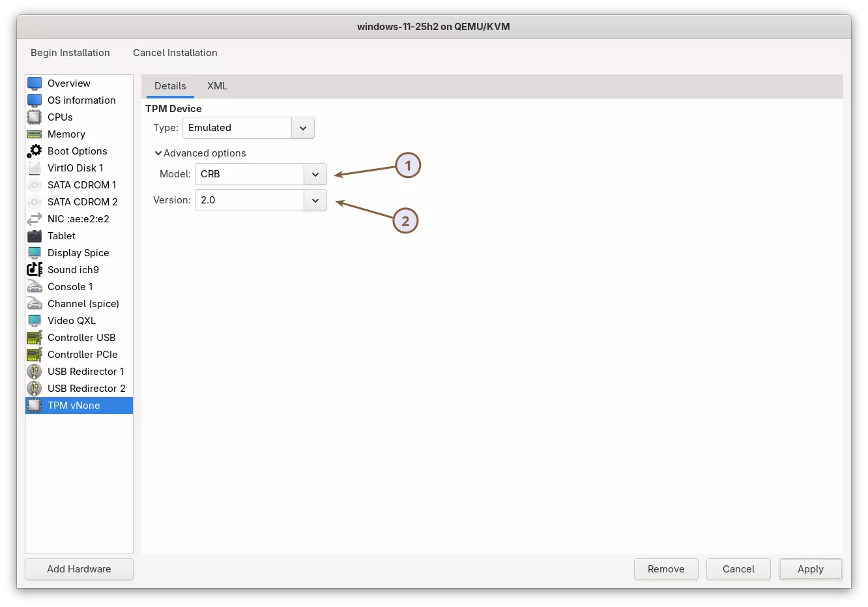Image resolution: width=868 pixels, height=607 pixels.
Task: Click the USB Redirector 2 icon
Action: tap(35, 389)
